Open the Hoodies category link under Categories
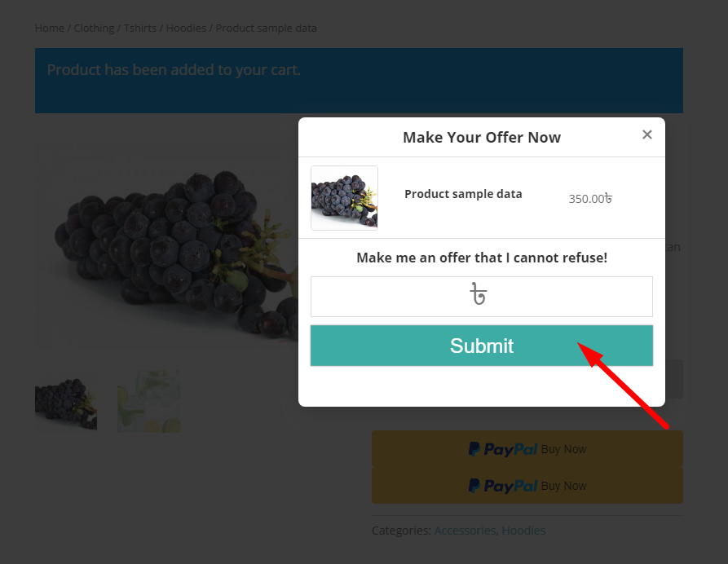The width and height of the screenshot is (728, 564). pyautogui.click(x=523, y=530)
